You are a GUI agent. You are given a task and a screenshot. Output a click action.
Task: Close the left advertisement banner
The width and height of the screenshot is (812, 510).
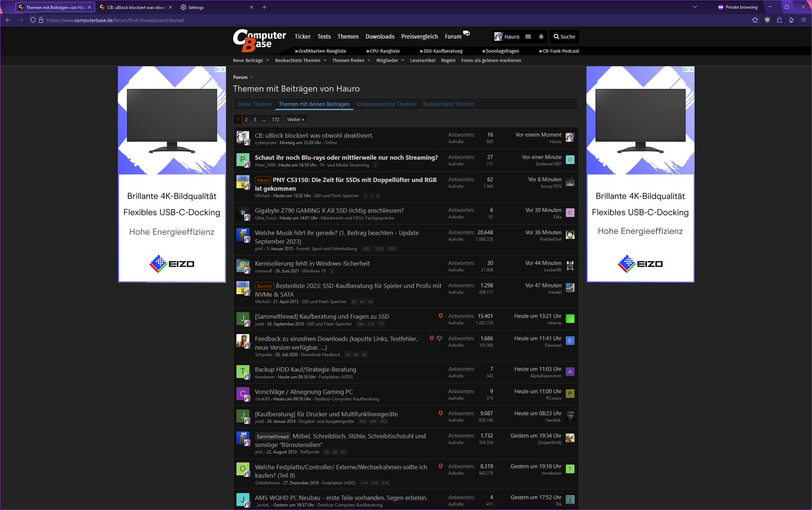223,69
